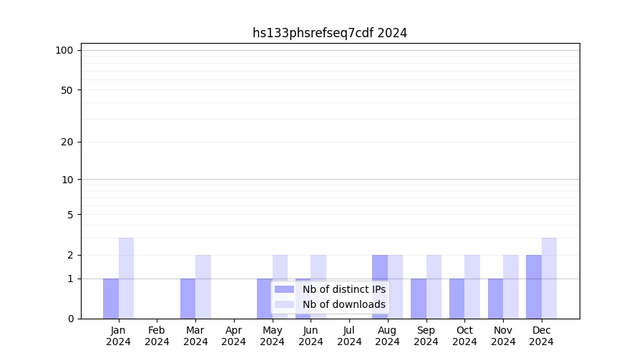Select the March downloads bar

pyautogui.click(x=203, y=286)
